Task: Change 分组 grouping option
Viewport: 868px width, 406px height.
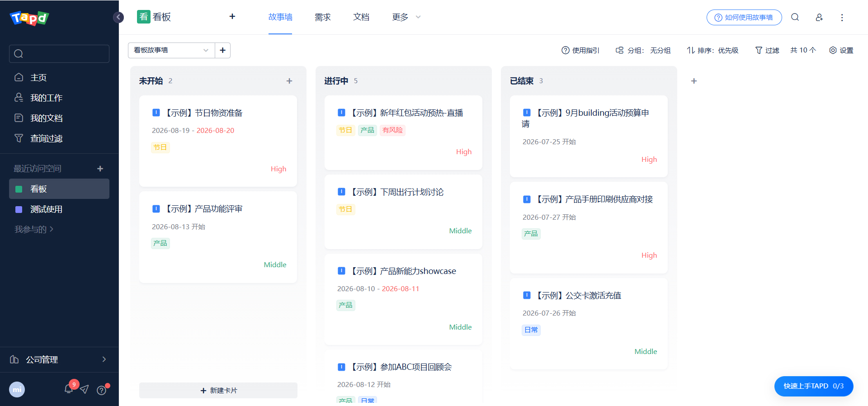Action: [643, 50]
